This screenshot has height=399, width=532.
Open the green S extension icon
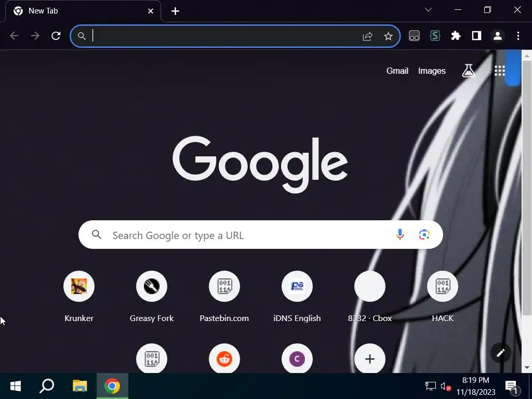[x=435, y=36]
